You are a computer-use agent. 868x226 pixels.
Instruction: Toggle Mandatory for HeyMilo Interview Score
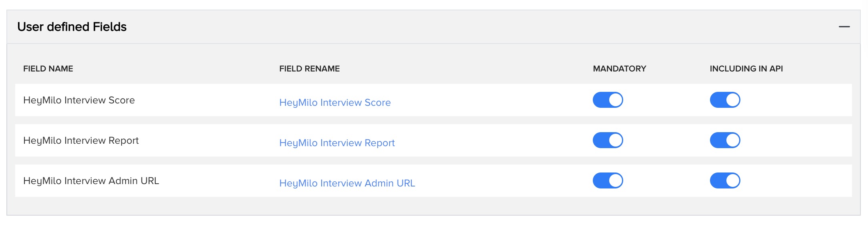pyautogui.click(x=608, y=100)
